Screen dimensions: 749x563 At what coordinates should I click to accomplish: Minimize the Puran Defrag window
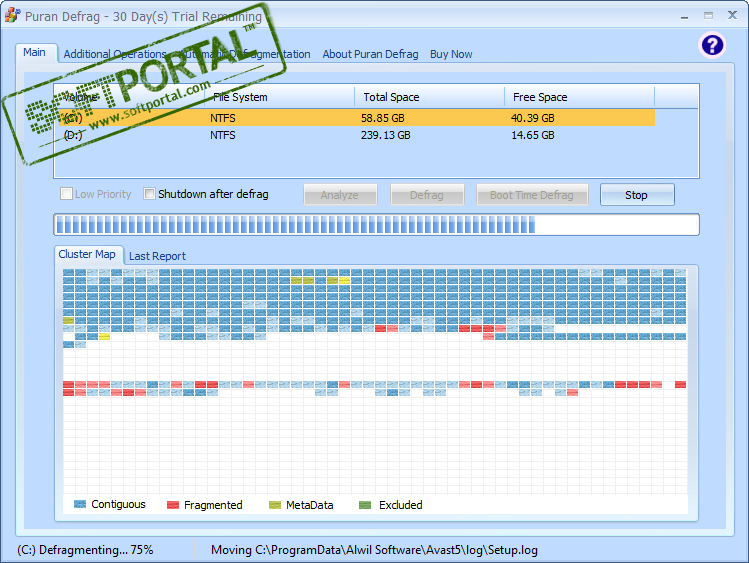click(x=685, y=16)
